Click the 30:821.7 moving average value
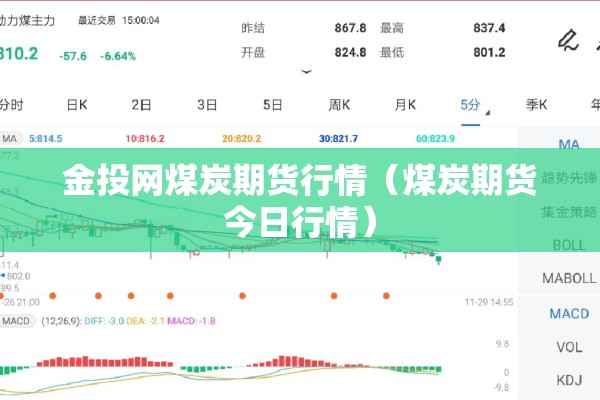600x400 pixels. coord(338,139)
